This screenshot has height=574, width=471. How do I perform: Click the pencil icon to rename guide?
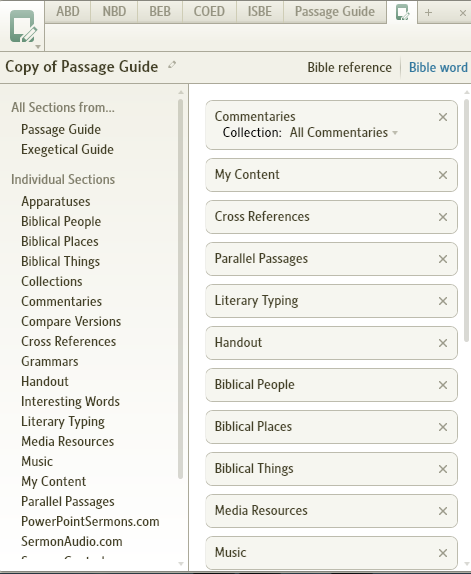pyautogui.click(x=172, y=65)
